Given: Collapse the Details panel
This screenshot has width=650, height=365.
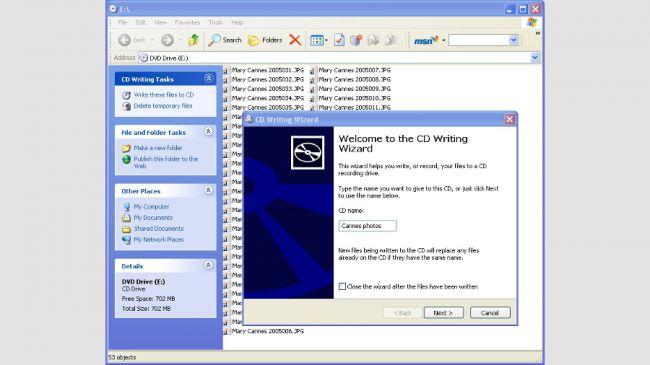Looking at the screenshot, I should pyautogui.click(x=209, y=265).
